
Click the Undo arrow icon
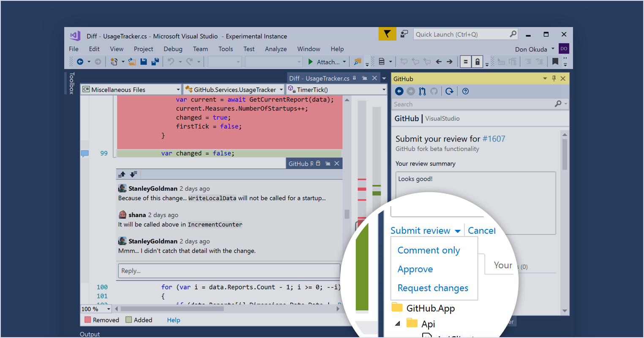point(171,62)
